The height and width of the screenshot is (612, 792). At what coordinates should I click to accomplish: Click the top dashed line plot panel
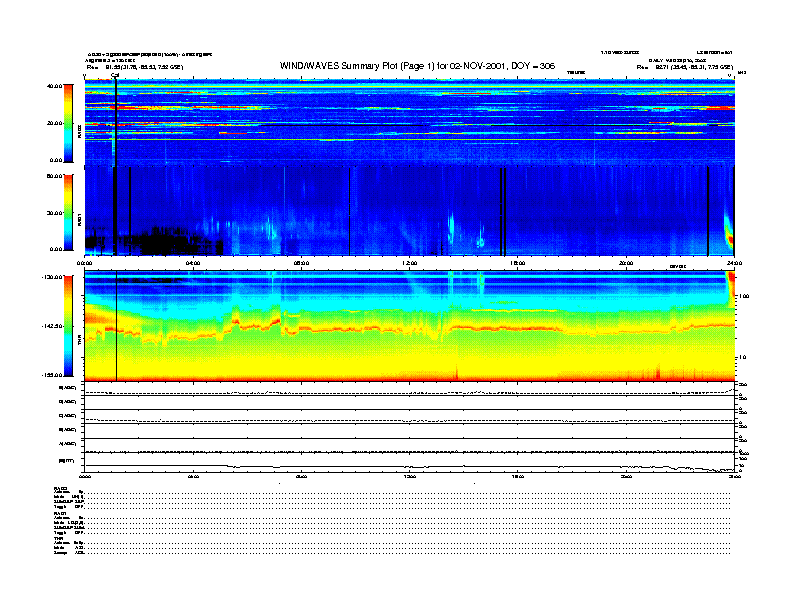pyautogui.click(x=410, y=390)
